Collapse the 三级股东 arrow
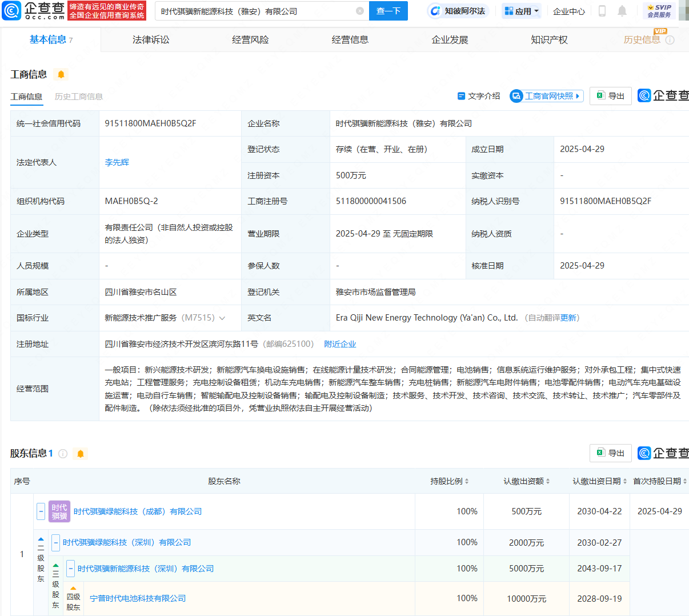The width and height of the screenshot is (689, 616). pyautogui.click(x=55, y=566)
